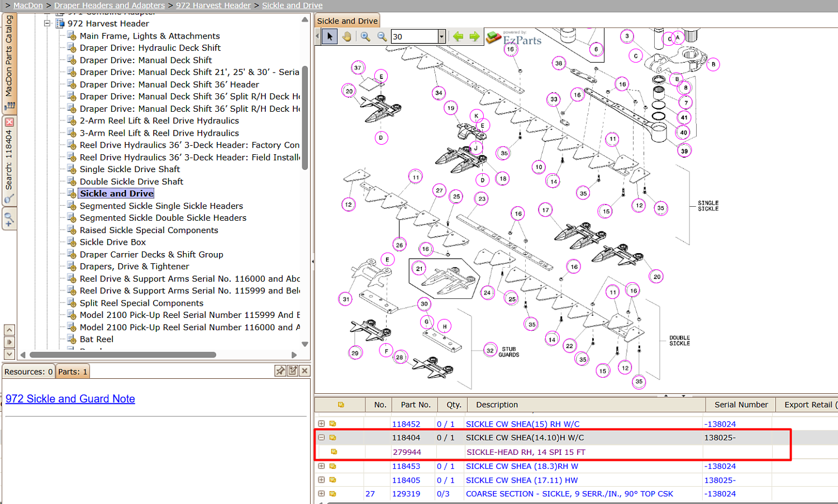Navigate to MacDon breadcrumb link

tap(28, 5)
